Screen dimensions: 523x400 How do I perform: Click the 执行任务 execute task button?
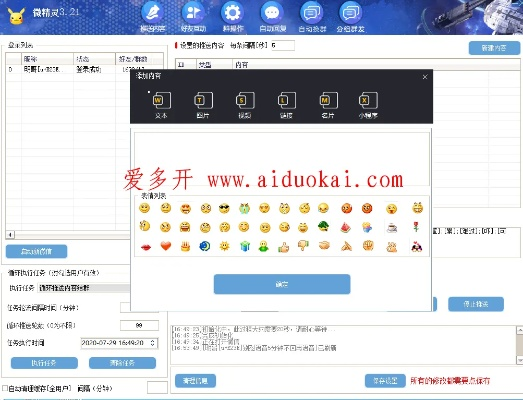pyautogui.click(x=44, y=363)
